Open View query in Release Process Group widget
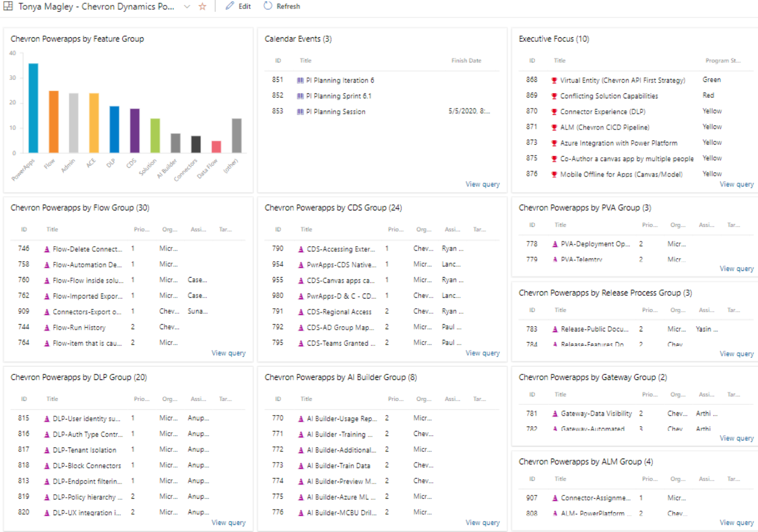758x532 pixels. 737,354
